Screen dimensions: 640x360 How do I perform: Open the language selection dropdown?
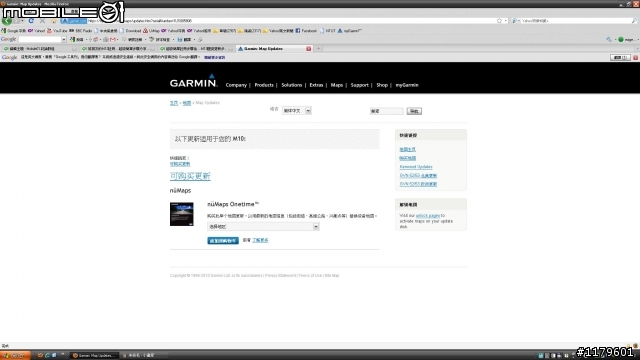tap(296, 111)
